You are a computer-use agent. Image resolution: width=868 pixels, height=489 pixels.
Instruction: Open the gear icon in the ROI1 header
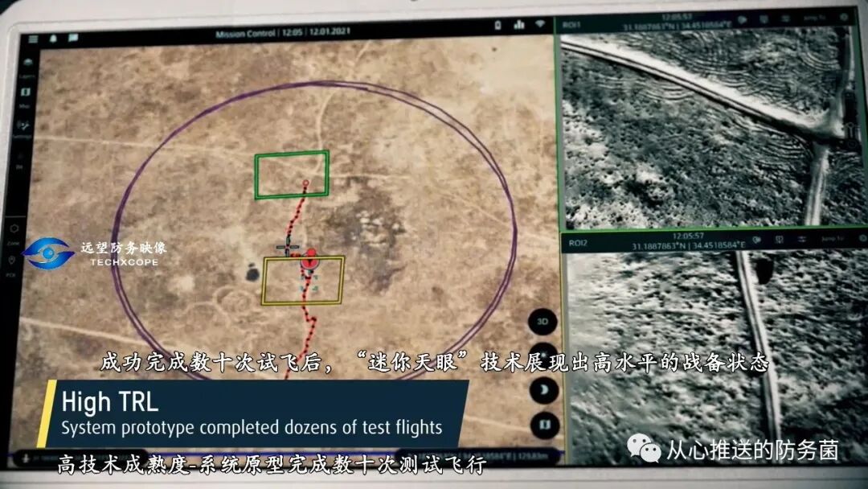point(844,17)
